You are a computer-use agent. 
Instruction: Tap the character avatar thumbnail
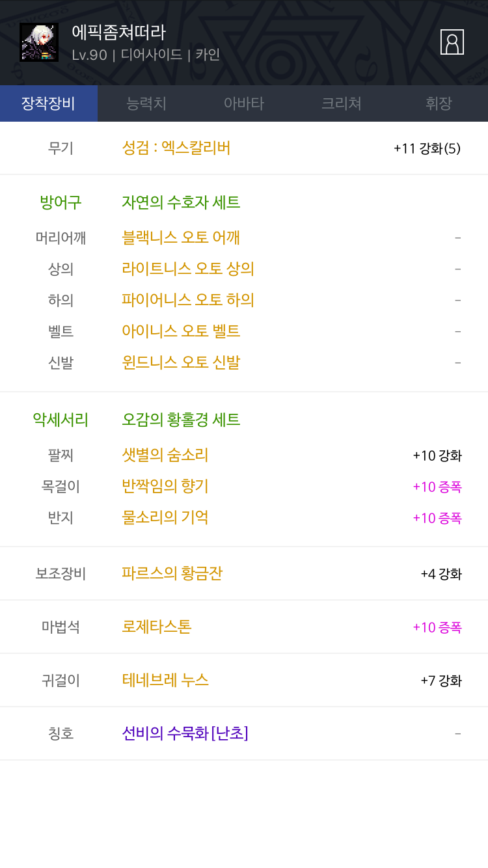tap(39, 42)
